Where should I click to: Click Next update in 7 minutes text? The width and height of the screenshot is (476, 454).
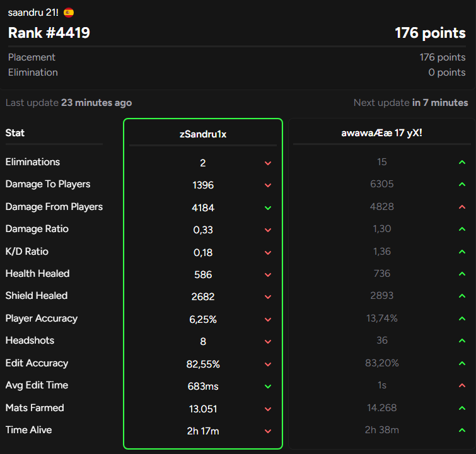pyautogui.click(x=410, y=103)
